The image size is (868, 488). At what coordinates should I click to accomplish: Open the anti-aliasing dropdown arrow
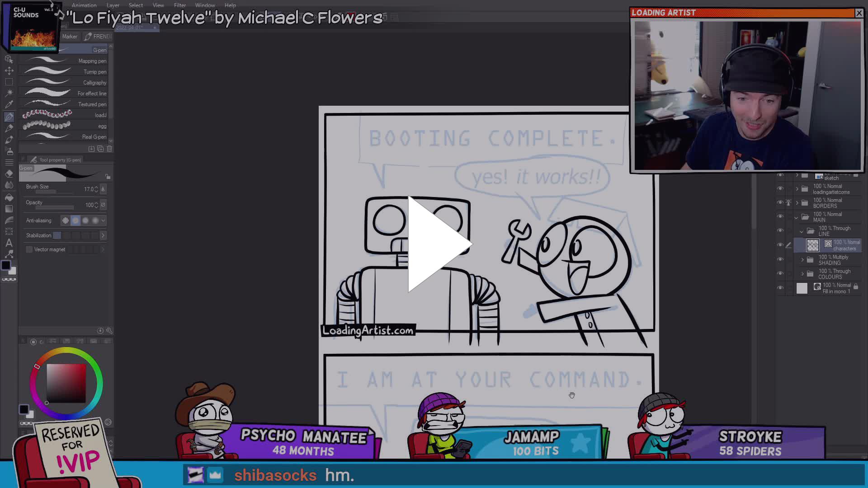point(103,221)
